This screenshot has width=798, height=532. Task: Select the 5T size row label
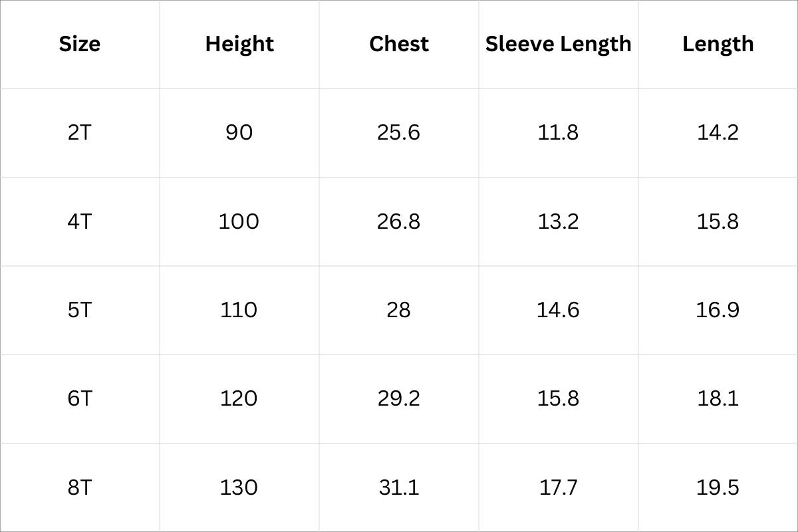click(x=80, y=310)
